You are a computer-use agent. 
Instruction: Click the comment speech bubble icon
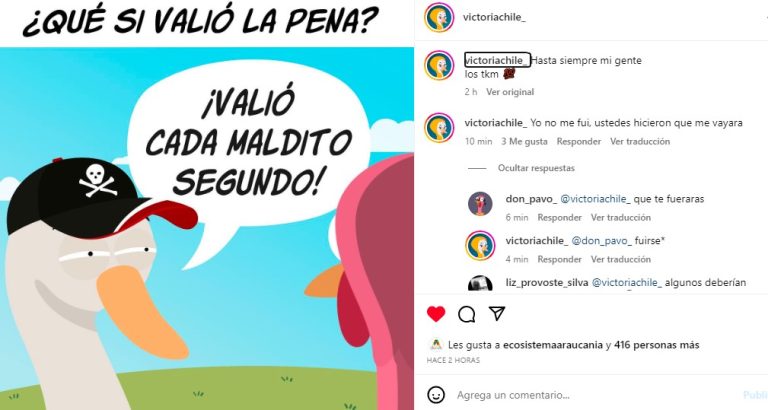coord(466,314)
